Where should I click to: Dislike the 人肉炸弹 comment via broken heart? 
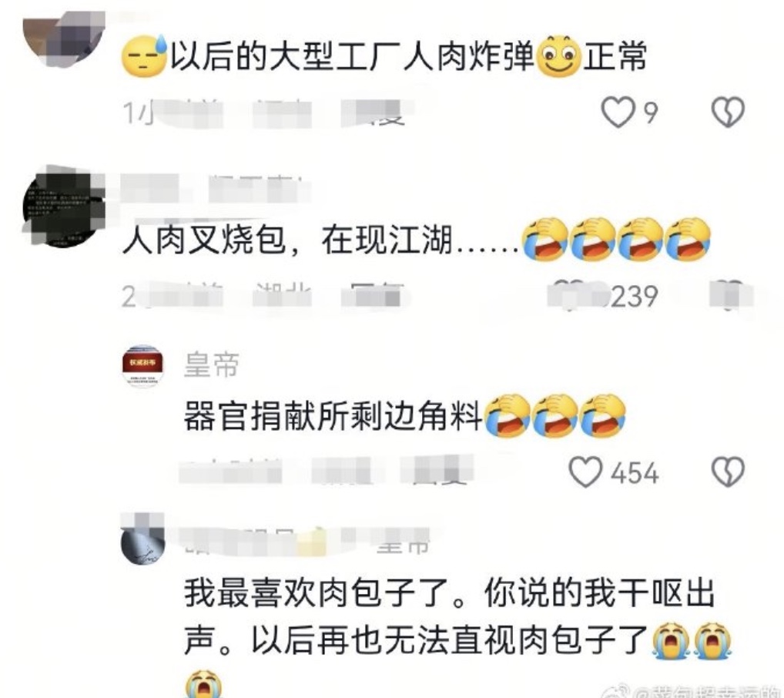[x=728, y=112]
